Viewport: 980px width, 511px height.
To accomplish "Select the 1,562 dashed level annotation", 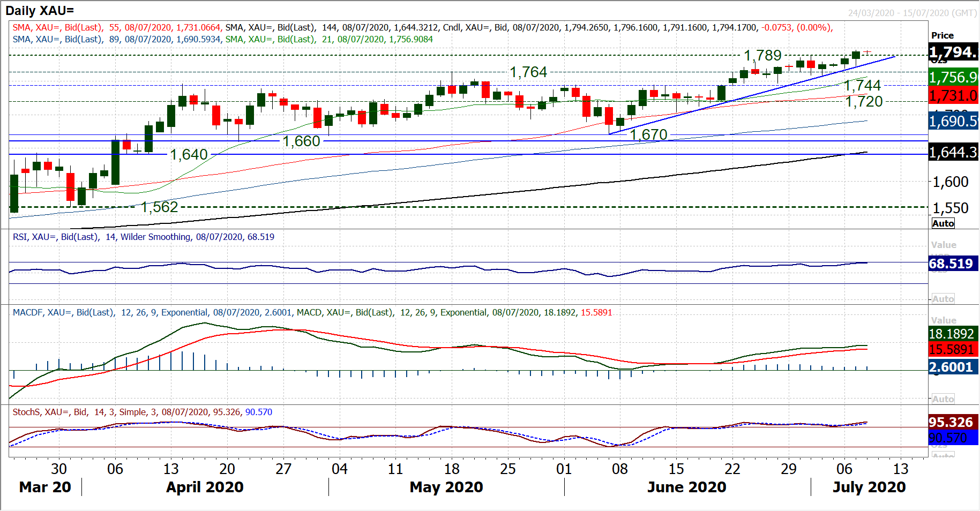I will (x=159, y=207).
